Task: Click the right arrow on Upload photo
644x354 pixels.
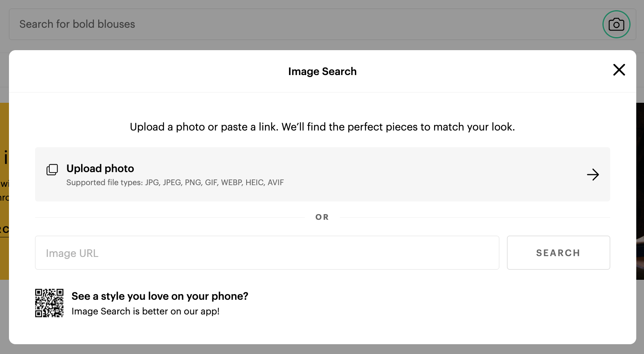Action: tap(593, 175)
